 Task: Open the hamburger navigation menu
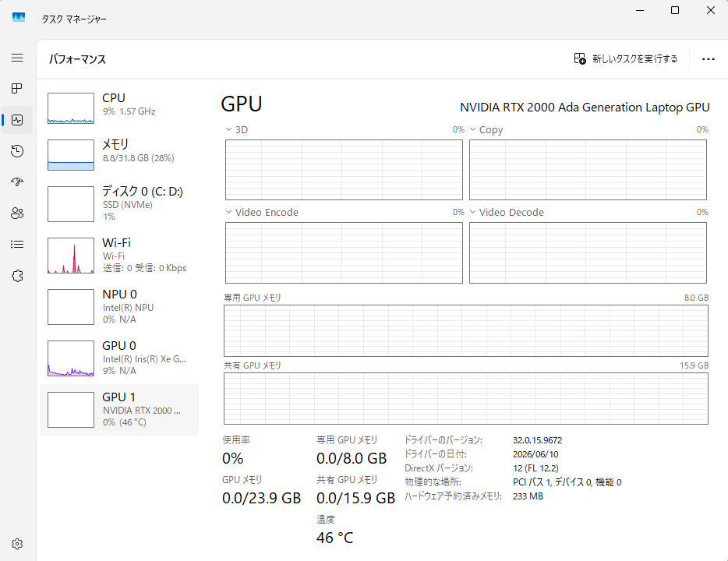click(x=17, y=58)
